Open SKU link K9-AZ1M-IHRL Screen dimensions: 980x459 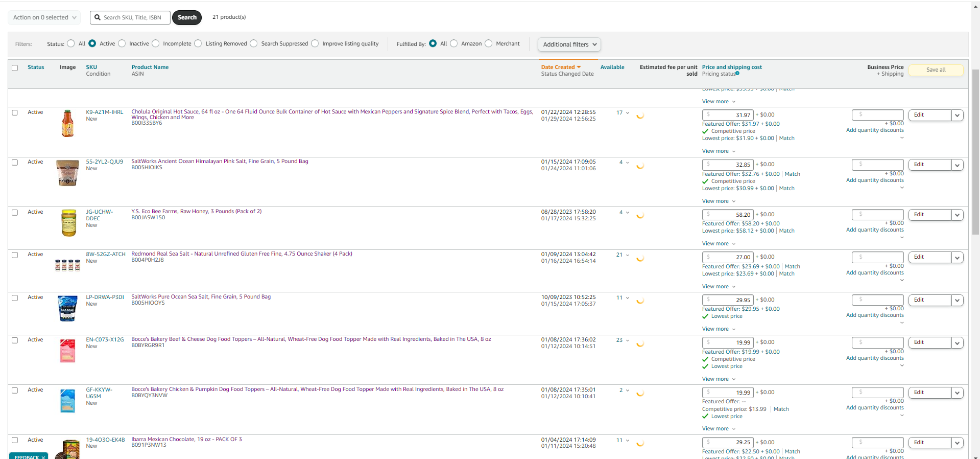tap(105, 112)
